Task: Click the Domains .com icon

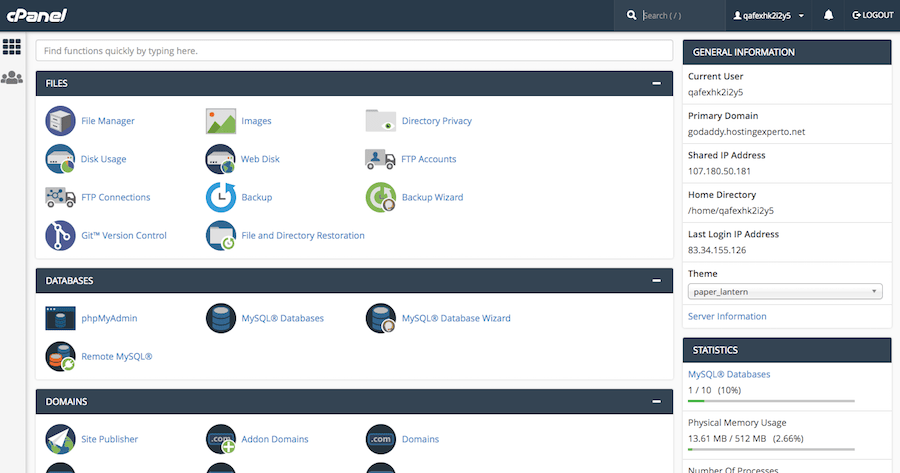Action: pos(381,439)
